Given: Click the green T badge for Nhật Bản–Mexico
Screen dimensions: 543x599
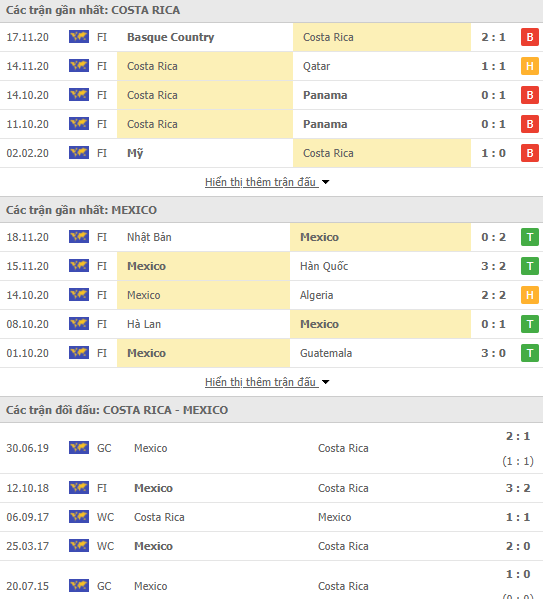Looking at the screenshot, I should click(x=530, y=237).
